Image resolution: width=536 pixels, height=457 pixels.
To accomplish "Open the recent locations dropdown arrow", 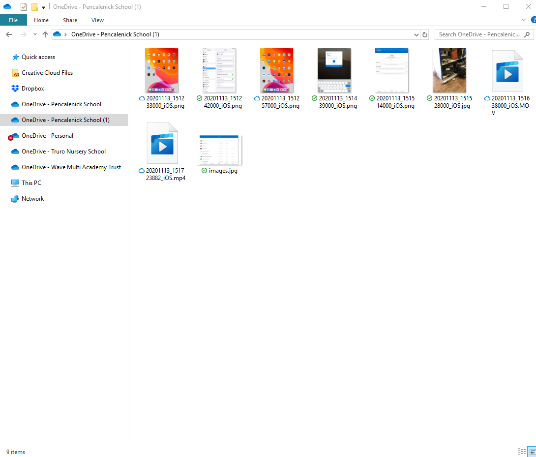I will click(x=35, y=34).
